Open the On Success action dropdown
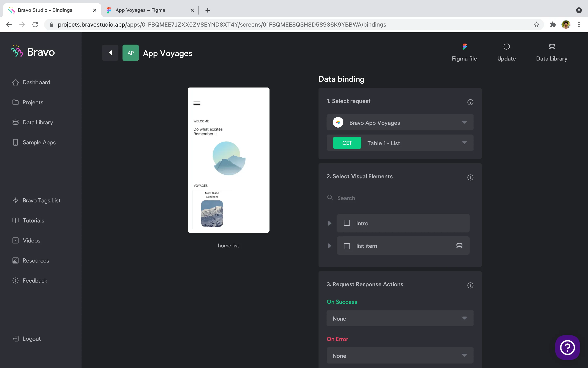The width and height of the screenshot is (588, 368). 400,318
